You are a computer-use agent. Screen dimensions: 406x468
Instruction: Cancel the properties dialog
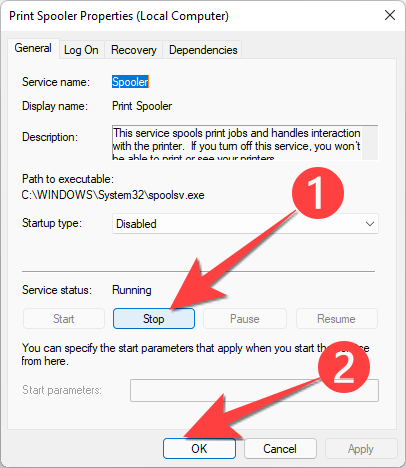[x=280, y=449]
